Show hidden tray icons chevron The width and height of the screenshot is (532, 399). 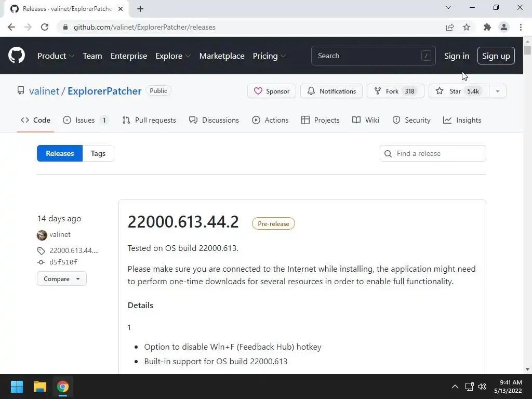tap(455, 387)
